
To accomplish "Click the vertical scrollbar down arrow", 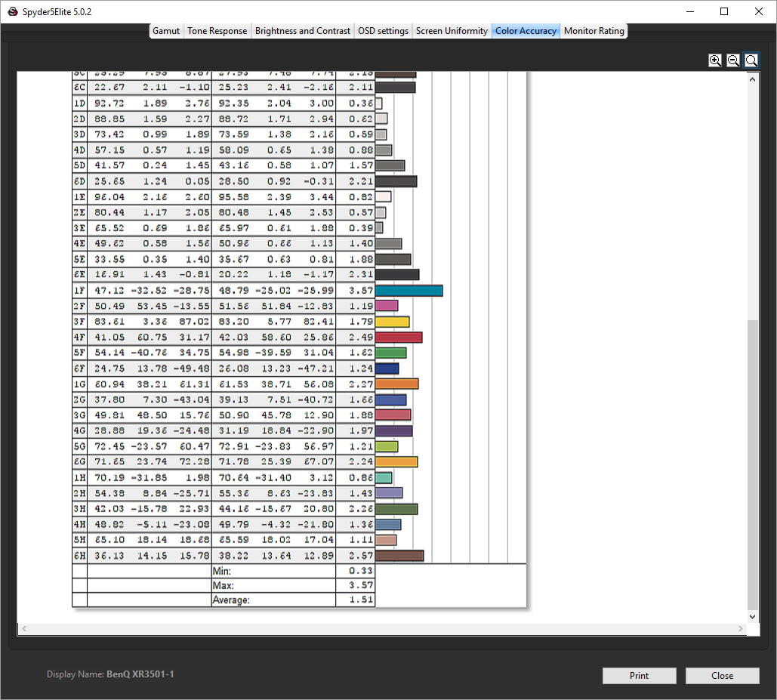I will click(x=752, y=617).
